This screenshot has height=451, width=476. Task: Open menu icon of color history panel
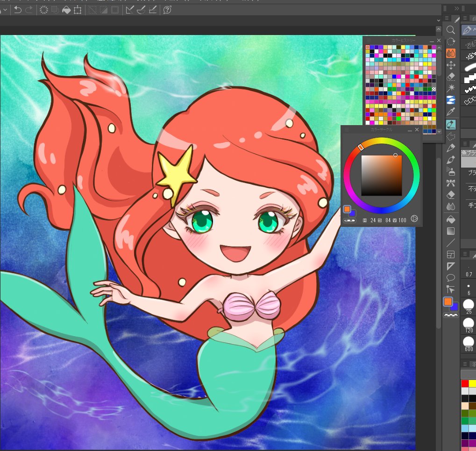[x=369, y=40]
